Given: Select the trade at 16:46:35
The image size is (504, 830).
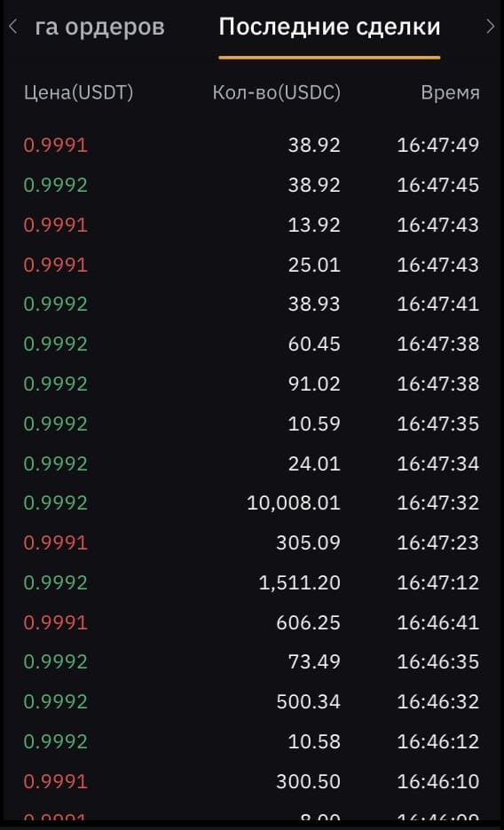Looking at the screenshot, I should click(252, 661).
